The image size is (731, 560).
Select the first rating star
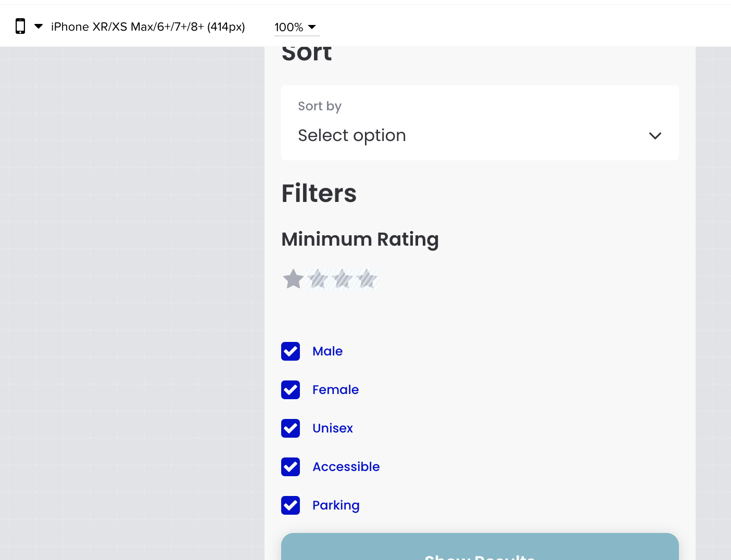[x=293, y=279]
